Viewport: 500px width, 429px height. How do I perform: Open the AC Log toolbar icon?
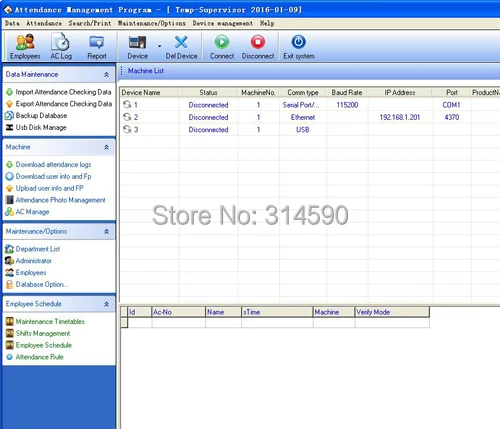(x=61, y=42)
